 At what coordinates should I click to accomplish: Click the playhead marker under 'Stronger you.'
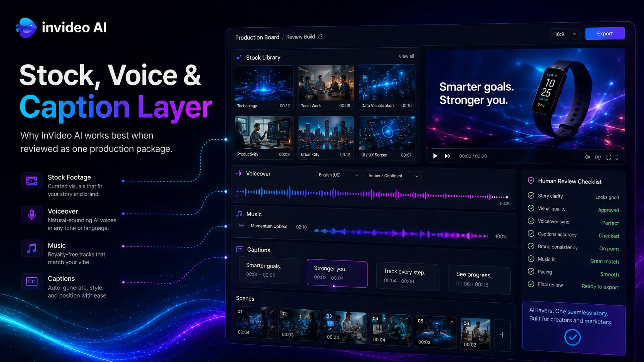(334, 286)
